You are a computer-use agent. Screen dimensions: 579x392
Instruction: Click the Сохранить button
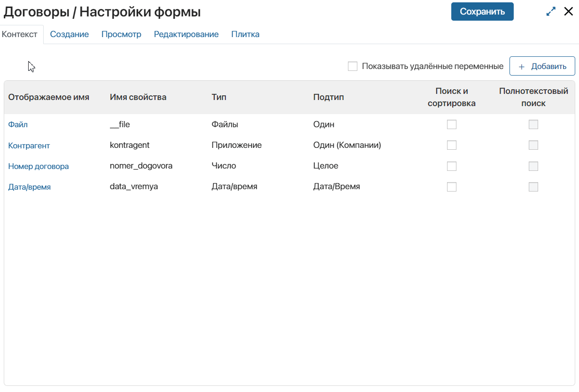coord(482,12)
